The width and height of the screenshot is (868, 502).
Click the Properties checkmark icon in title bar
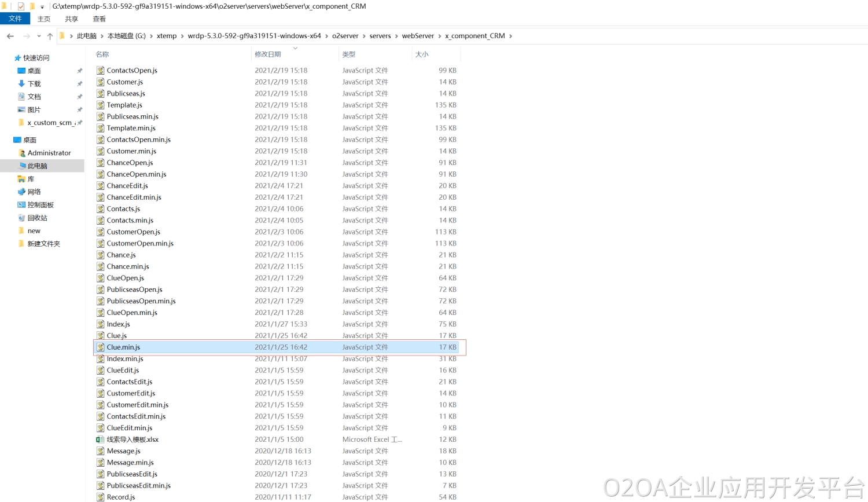[x=21, y=6]
